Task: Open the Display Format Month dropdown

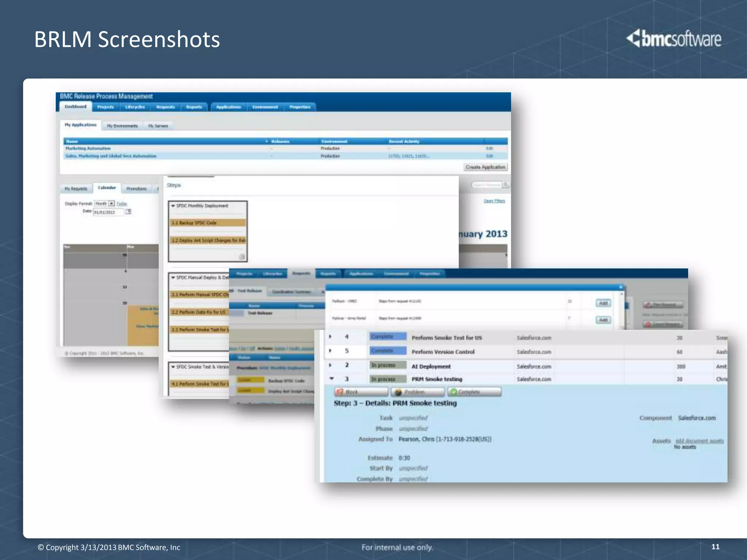Action: [105, 203]
